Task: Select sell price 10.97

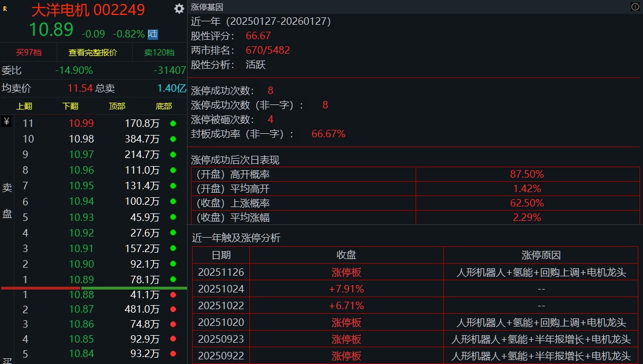Action: 81,155
